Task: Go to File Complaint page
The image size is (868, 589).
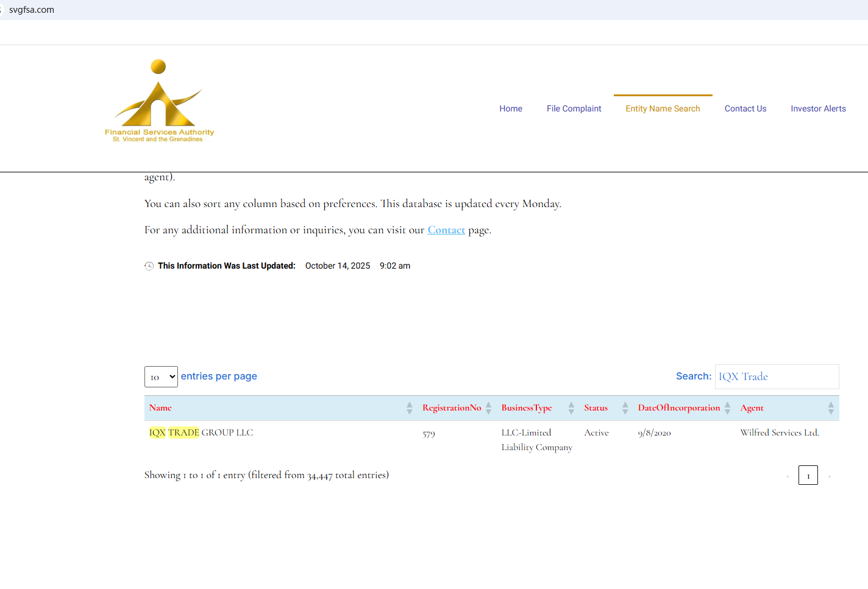Action: pyautogui.click(x=574, y=108)
